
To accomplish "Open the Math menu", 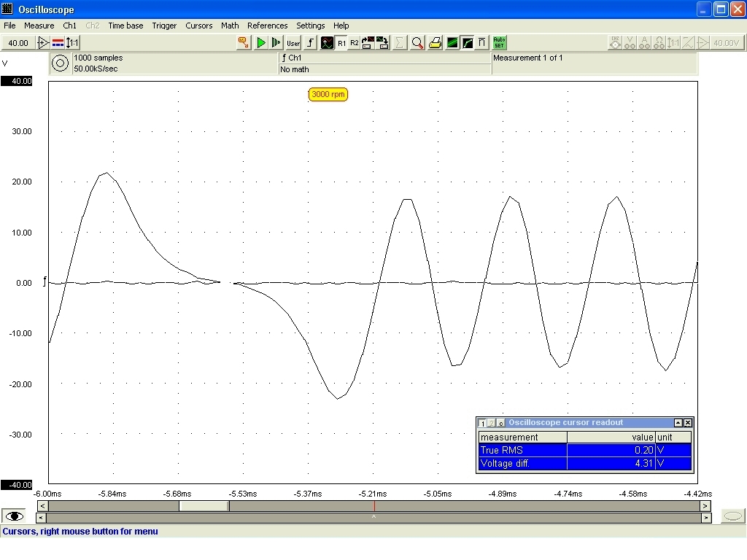I will (230, 26).
